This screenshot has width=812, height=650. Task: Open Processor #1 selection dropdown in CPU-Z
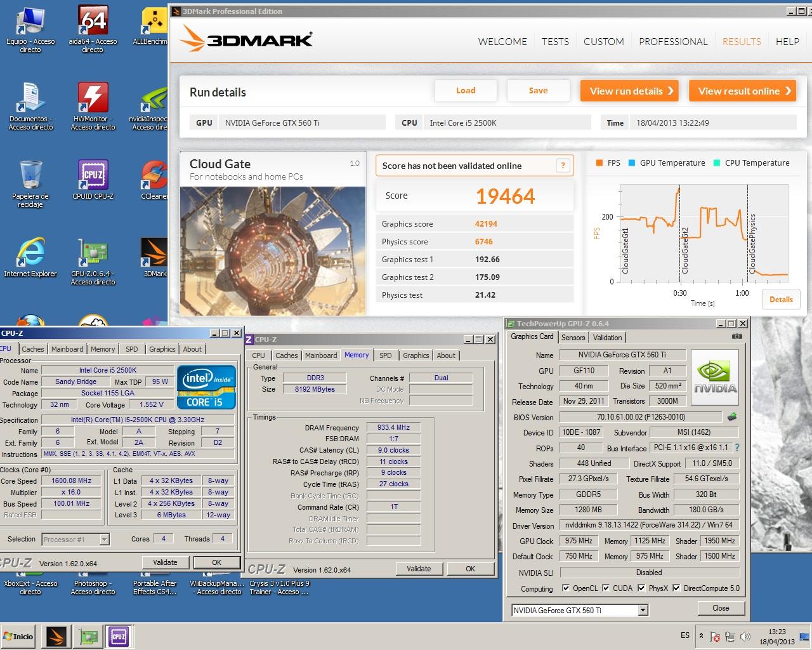pos(105,540)
